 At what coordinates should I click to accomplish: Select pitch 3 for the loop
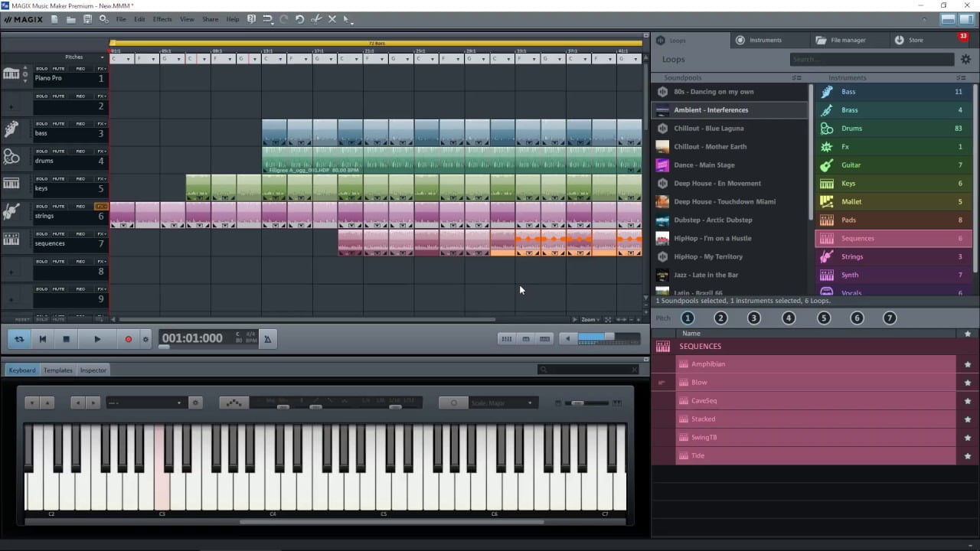pos(754,318)
